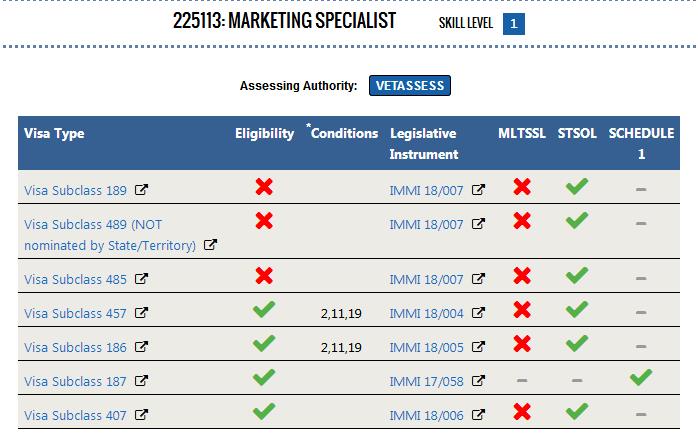Open the Visa Subclass 187 link
The image size is (698, 442).
pyautogui.click(x=75, y=381)
